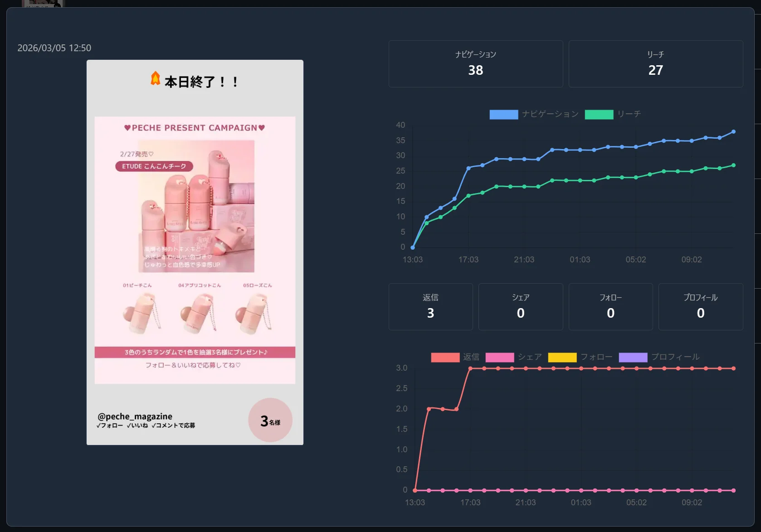The image size is (761, 532).
Task: Click the 2.5 value on the lower y-axis
Action: (x=402, y=388)
